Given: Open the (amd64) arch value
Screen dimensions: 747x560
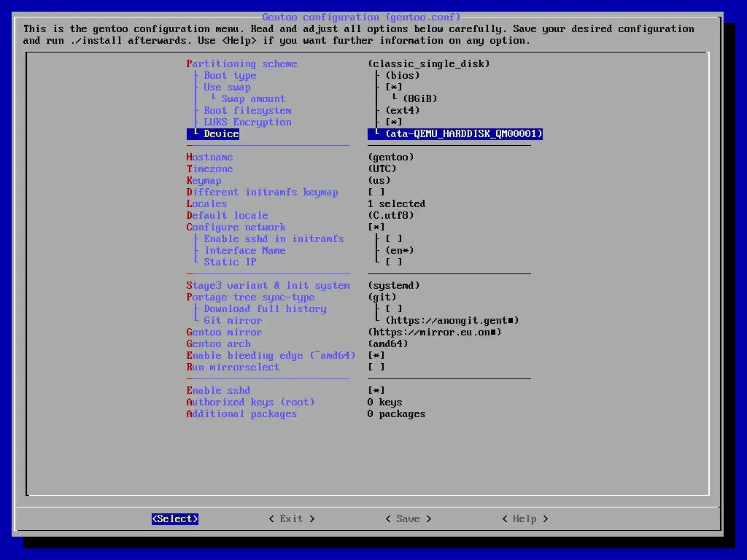Looking at the screenshot, I should (x=388, y=344).
